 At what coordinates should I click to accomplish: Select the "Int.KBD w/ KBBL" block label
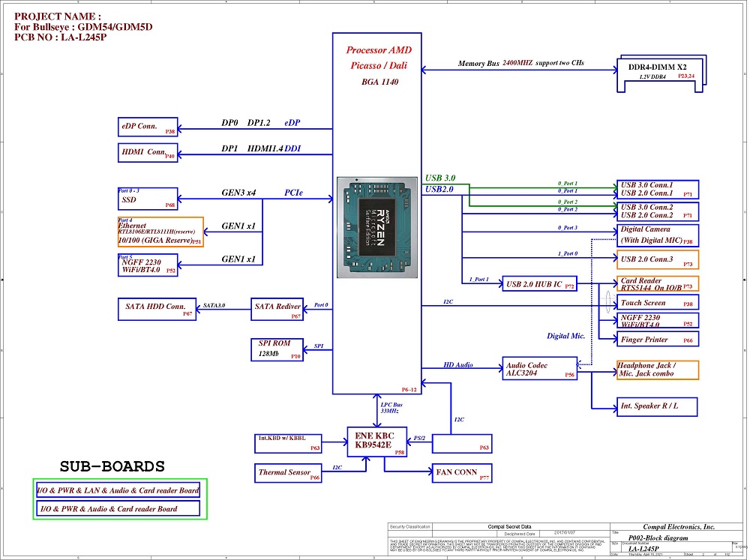pos(282,438)
